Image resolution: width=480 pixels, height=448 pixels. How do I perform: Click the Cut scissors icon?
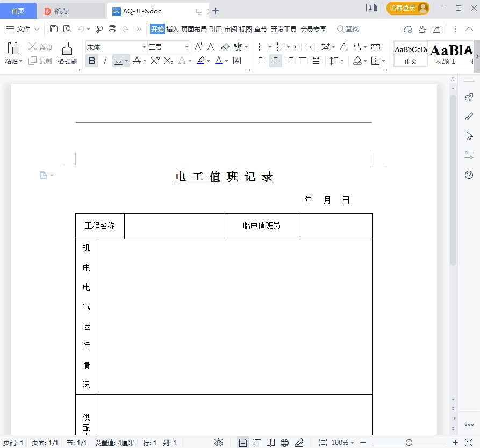pyautogui.click(x=32, y=47)
